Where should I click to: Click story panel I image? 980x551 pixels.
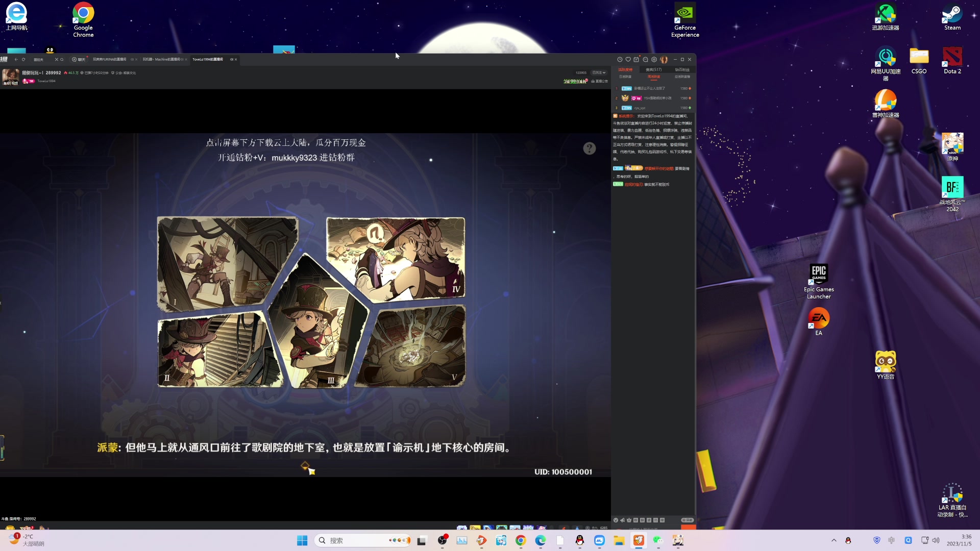tap(227, 264)
